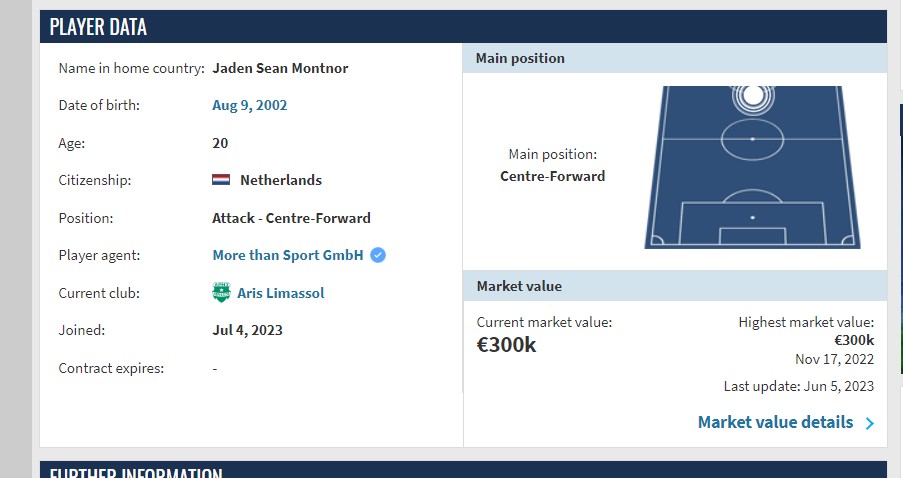This screenshot has height=478, width=903.
Task: Click the Netherlands flag icon
Action: (221, 180)
